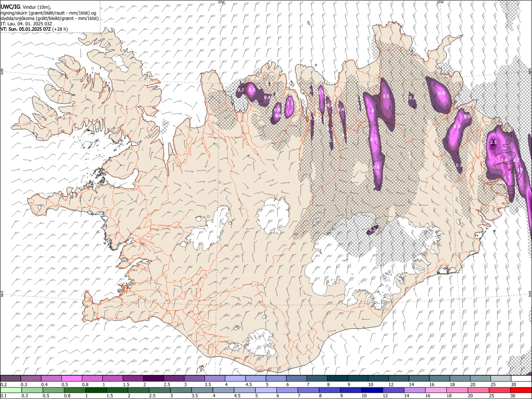The height and width of the screenshot is (399, 532).
Task: Select the lavender swatch above top-row 4
Action: pyautogui.click(x=235, y=379)
